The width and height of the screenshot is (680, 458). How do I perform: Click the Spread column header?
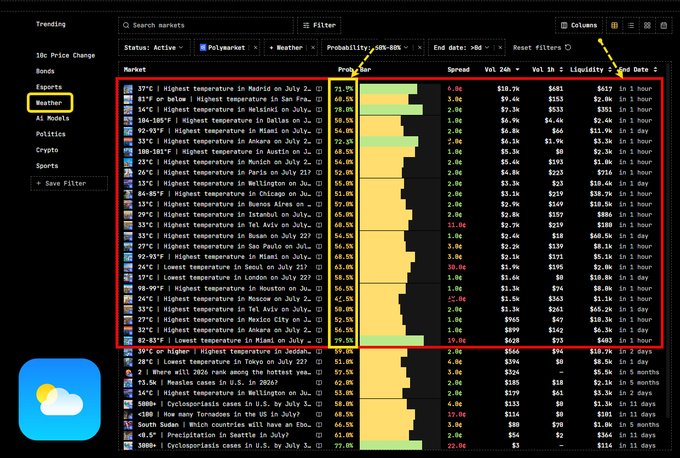(x=458, y=70)
